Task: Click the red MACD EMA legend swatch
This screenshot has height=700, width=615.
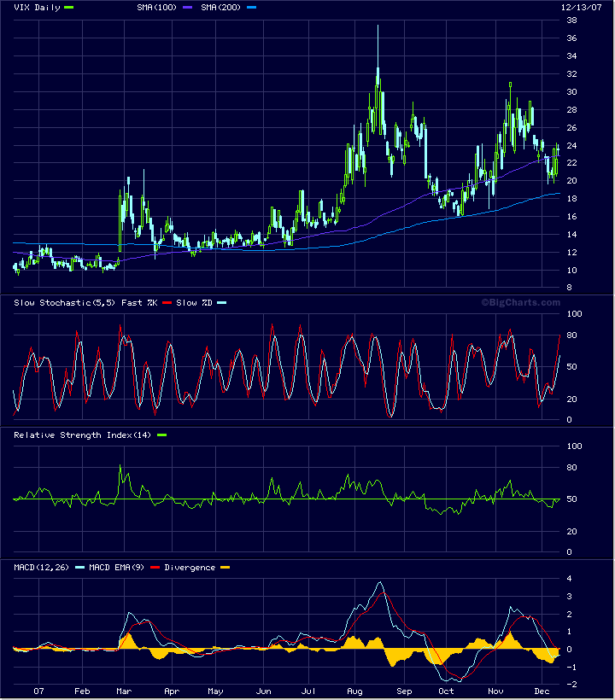Action: pyautogui.click(x=155, y=568)
